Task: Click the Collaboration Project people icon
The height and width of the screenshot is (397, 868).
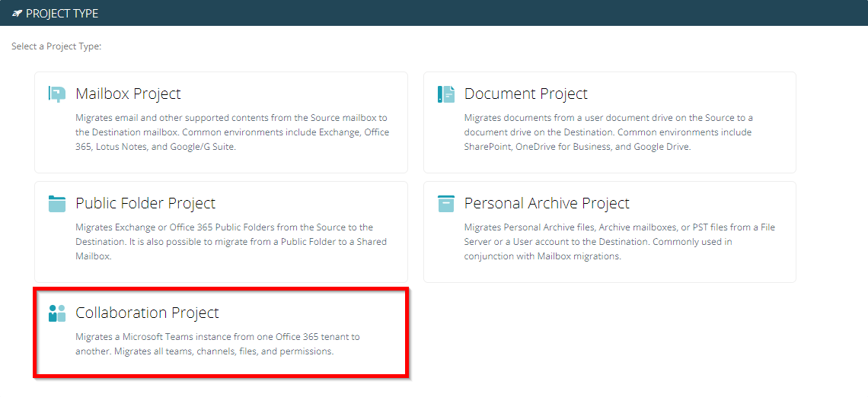Action: click(x=57, y=313)
